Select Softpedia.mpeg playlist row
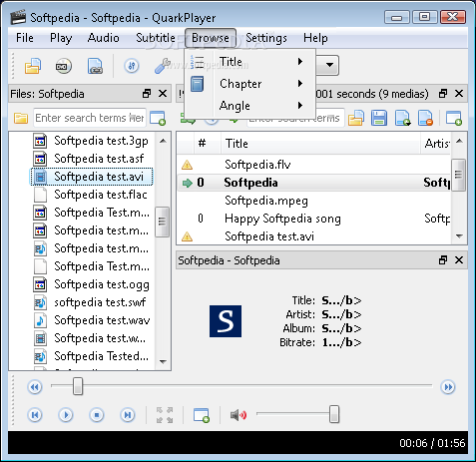 click(314, 201)
